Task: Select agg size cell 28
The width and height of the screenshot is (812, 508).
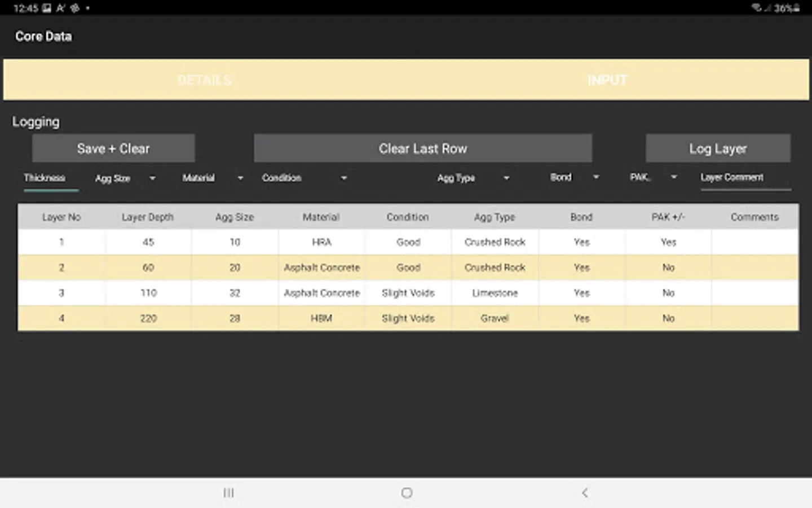Action: (235, 318)
